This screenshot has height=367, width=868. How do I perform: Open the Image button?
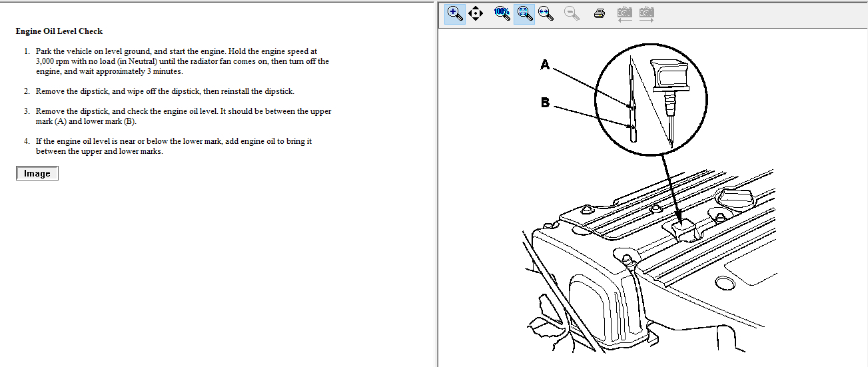click(x=37, y=173)
